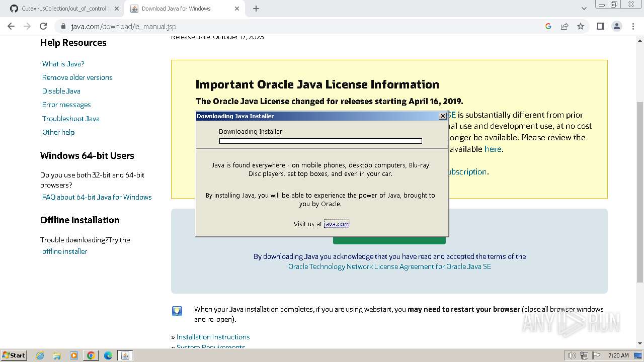Open Disable Java help link

coord(61,91)
